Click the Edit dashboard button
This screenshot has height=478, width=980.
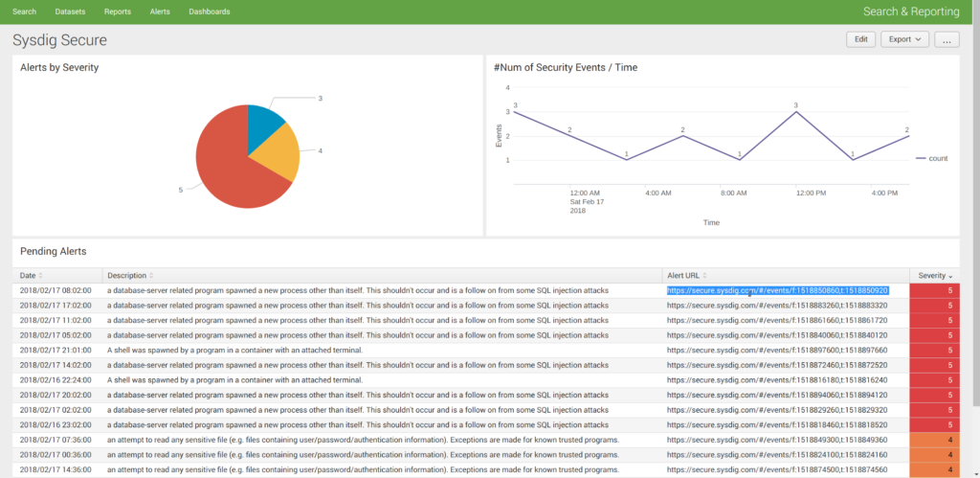(x=860, y=39)
